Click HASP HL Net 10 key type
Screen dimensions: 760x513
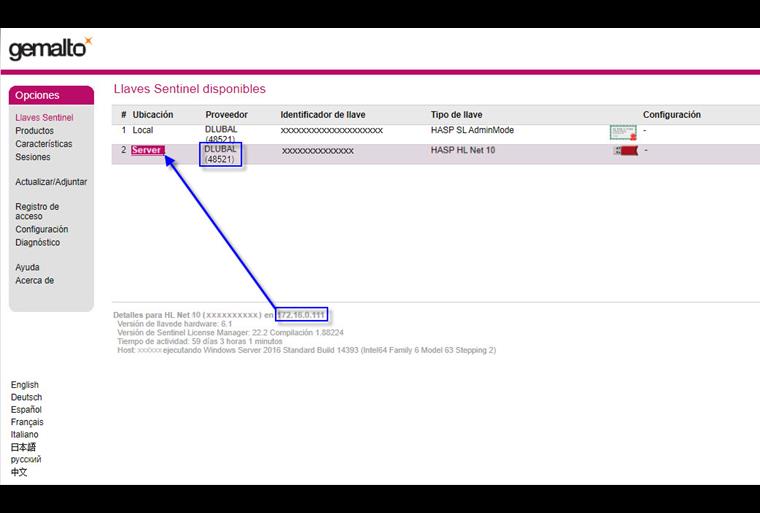click(463, 150)
